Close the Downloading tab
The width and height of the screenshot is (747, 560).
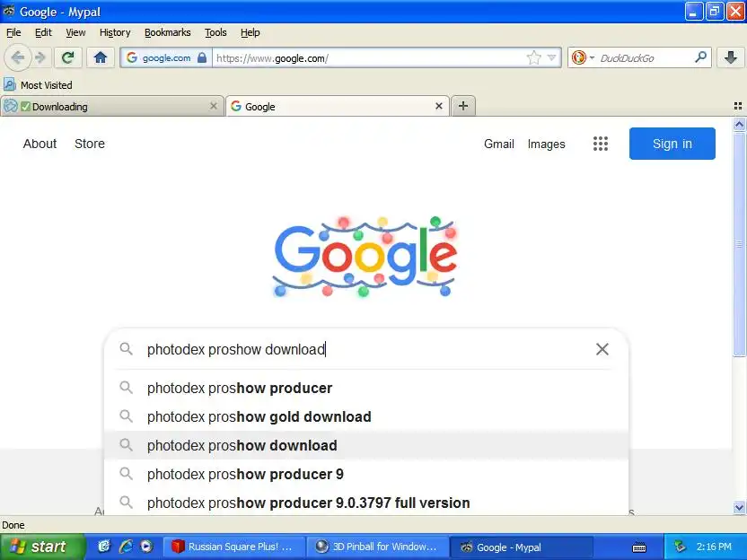214,106
